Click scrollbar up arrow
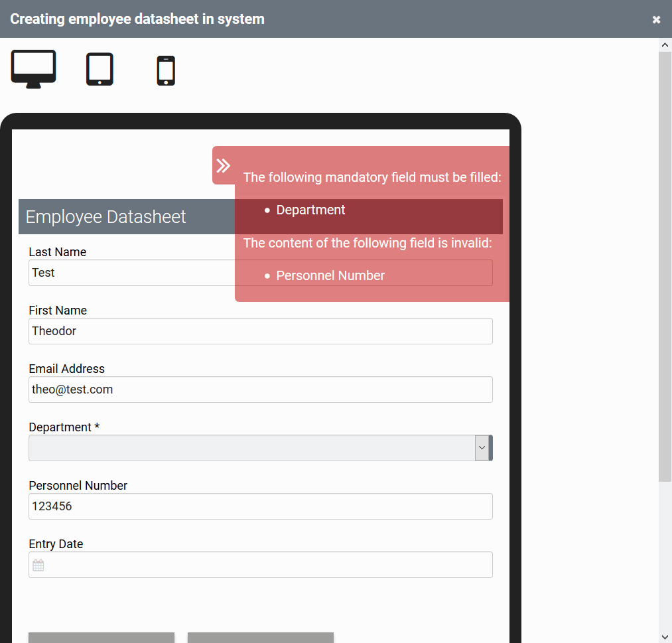 (665, 44)
